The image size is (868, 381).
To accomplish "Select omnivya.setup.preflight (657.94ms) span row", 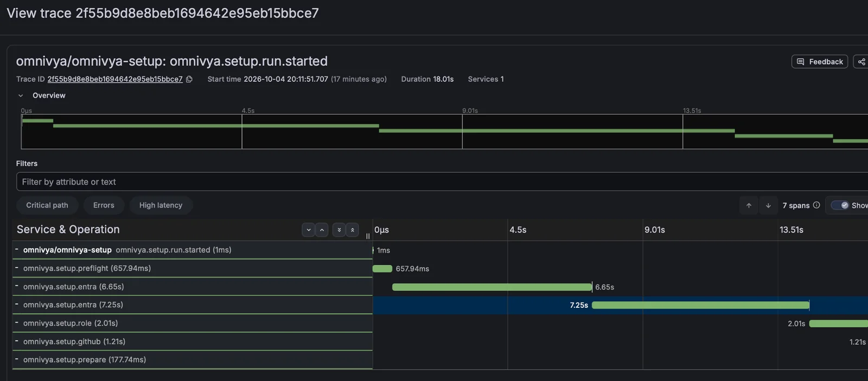I will (x=193, y=268).
